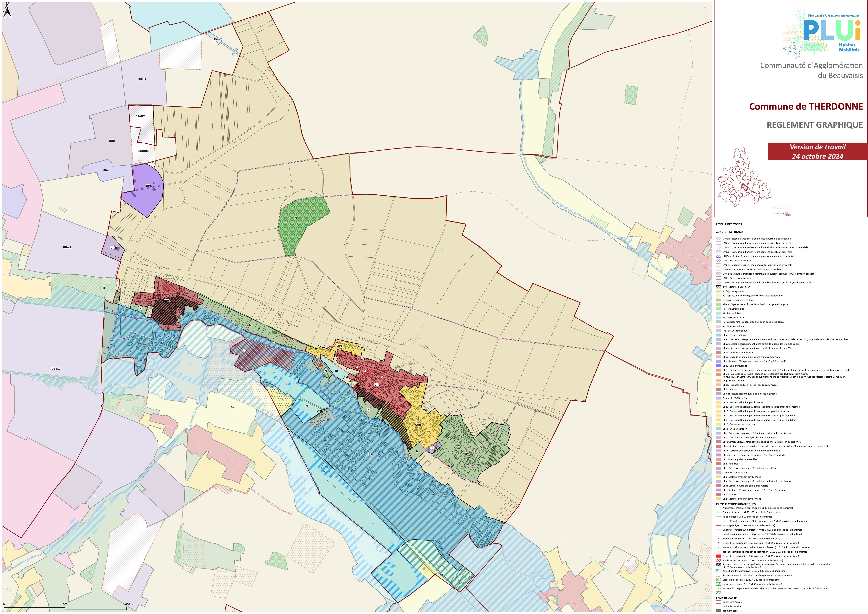Click the 'Emplacements réservés' red cross-hatch symbol
868x614 pixels.
718,561
